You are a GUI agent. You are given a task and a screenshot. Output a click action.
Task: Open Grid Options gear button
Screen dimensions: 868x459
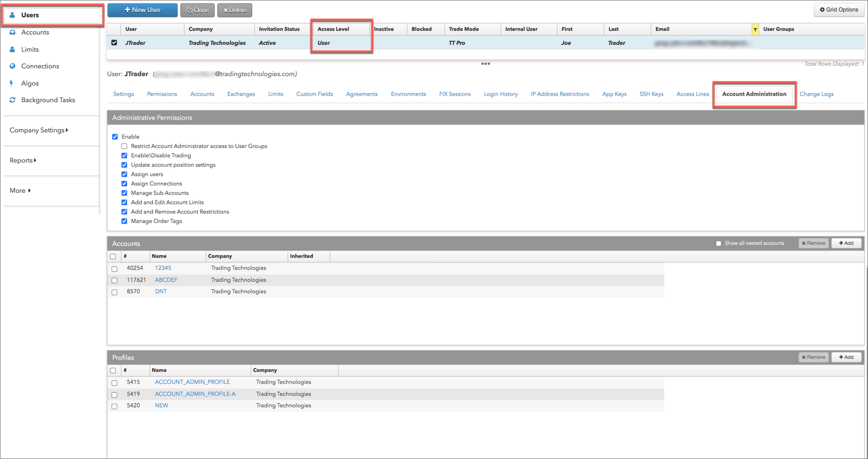pyautogui.click(x=838, y=10)
